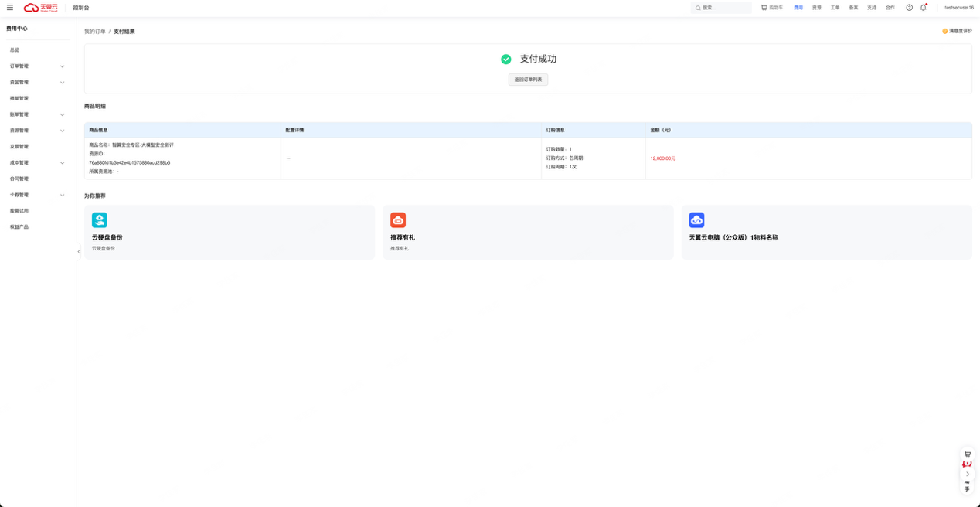Open the hamburger menu in the header
The width and height of the screenshot is (980, 507).
pos(10,8)
